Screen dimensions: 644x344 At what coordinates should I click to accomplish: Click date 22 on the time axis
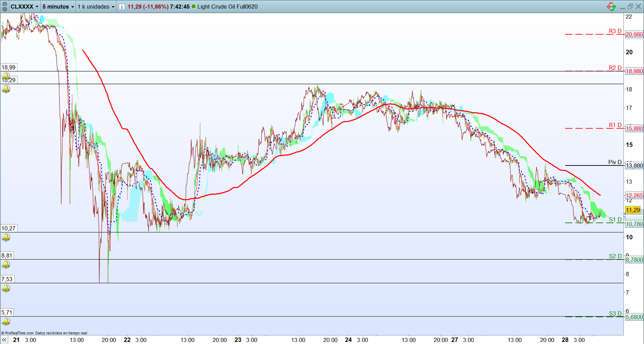[x=127, y=340]
